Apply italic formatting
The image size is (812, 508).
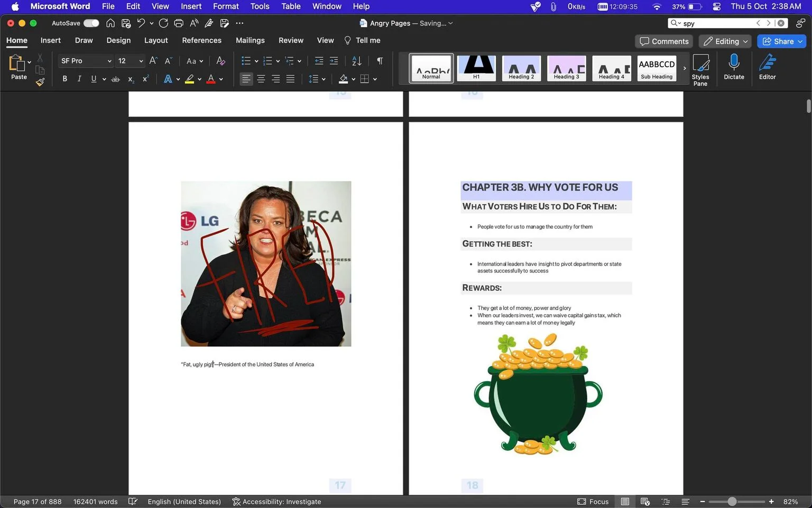(x=79, y=79)
